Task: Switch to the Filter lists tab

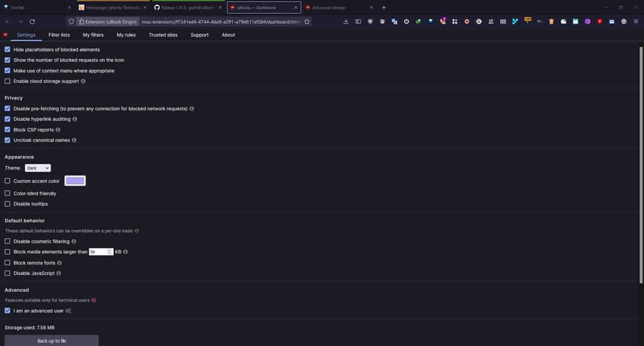Action: pyautogui.click(x=59, y=34)
